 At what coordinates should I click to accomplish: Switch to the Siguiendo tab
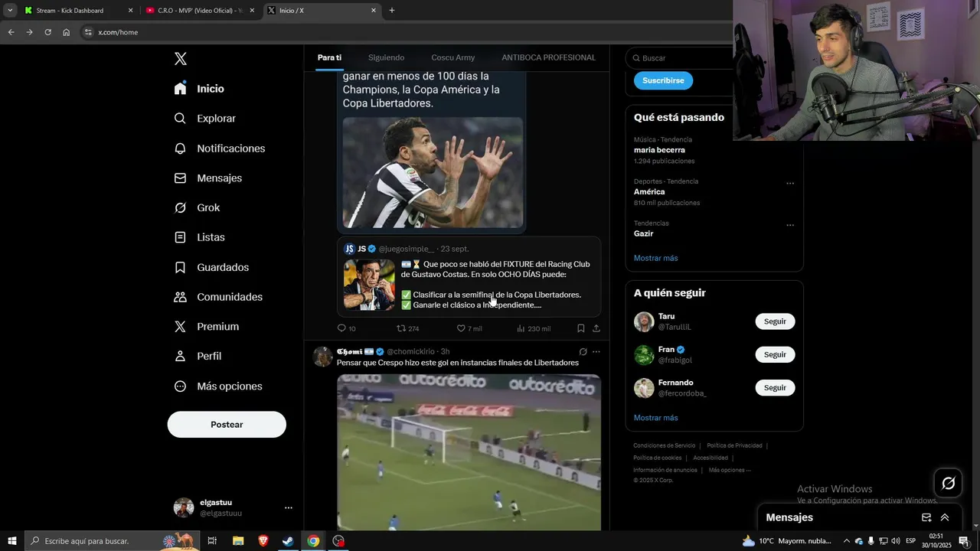tap(386, 57)
